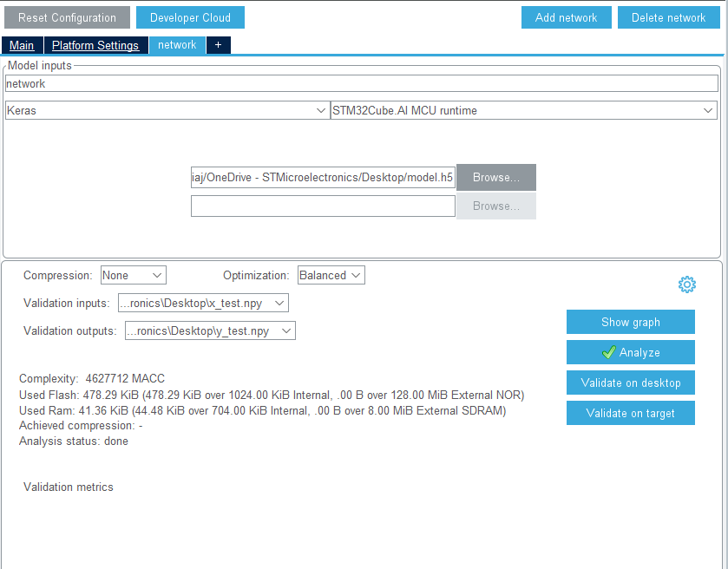Open the Validation inputs x_test.npy dropdown
Image resolution: width=728 pixels, height=569 pixels.
pos(203,304)
